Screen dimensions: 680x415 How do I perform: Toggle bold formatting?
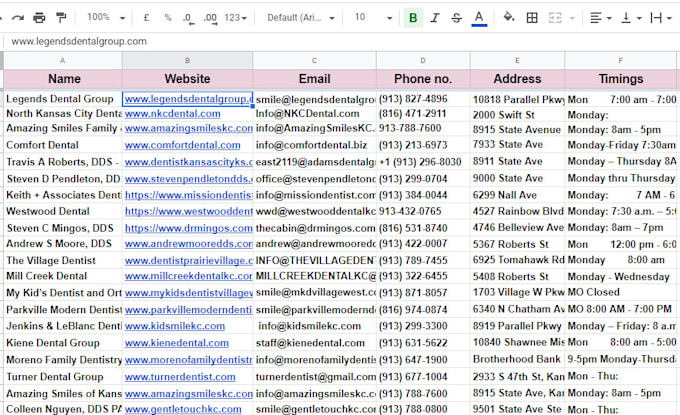pyautogui.click(x=413, y=18)
